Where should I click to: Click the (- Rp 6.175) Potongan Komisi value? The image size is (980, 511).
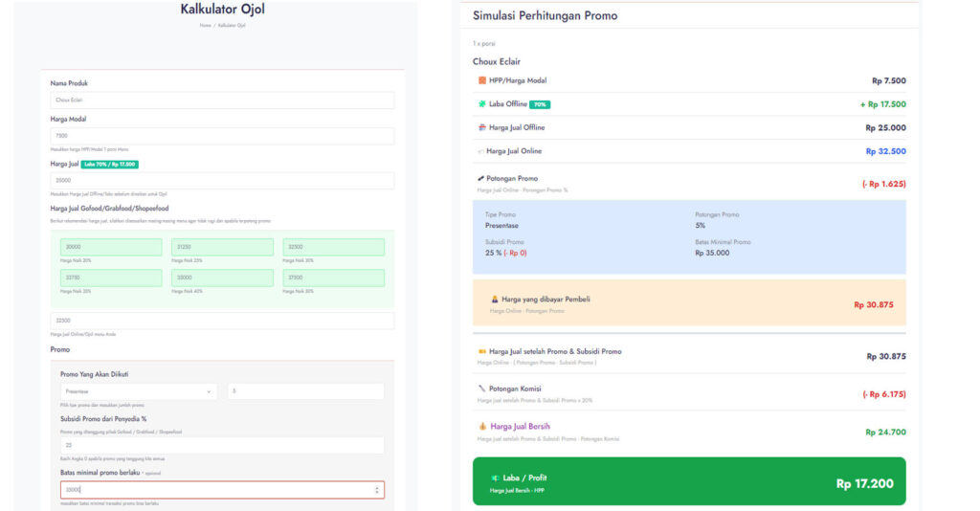pyautogui.click(x=883, y=394)
